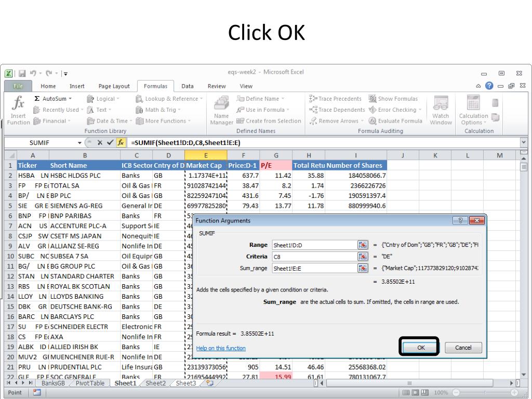Collapse the Range field dialog

point(363,245)
